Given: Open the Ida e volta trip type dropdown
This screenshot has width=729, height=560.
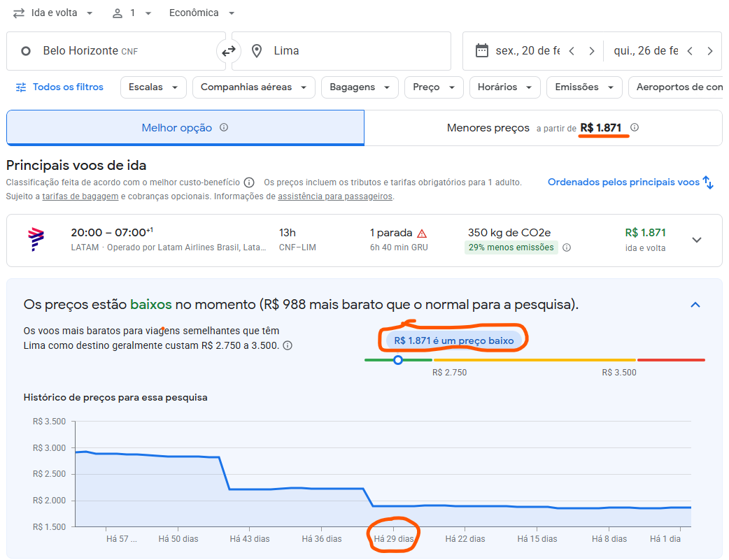Looking at the screenshot, I should [53, 13].
